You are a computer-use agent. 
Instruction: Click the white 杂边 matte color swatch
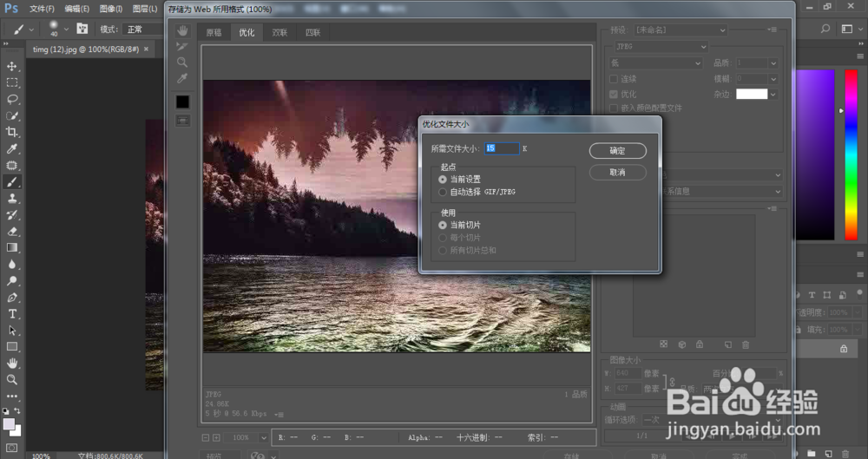pos(752,94)
